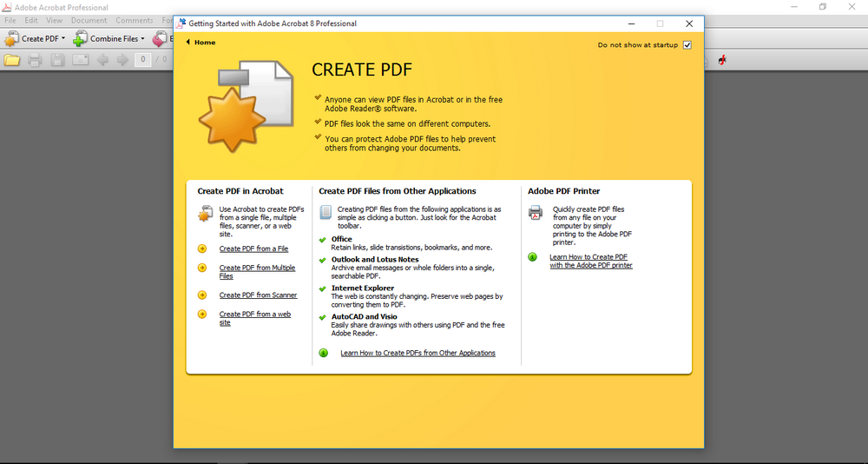Open the View menu
Image resolution: width=868 pixels, height=464 pixels.
coord(54,21)
